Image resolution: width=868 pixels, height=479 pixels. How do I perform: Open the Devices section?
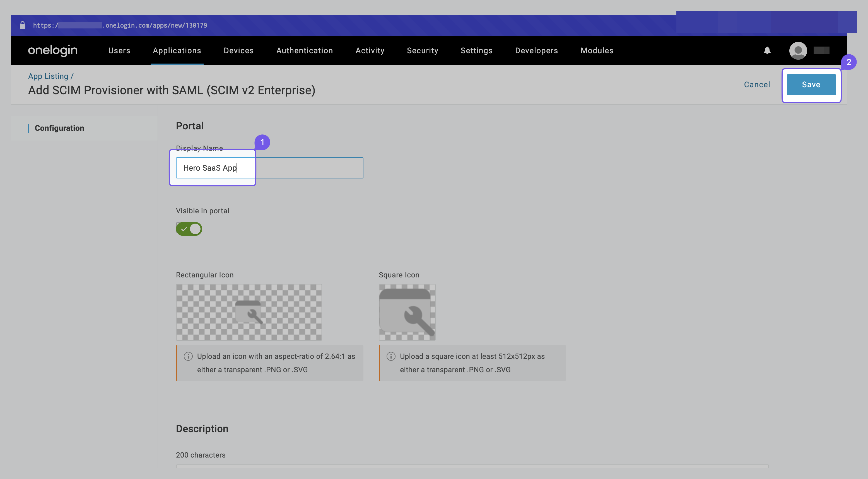click(x=238, y=50)
